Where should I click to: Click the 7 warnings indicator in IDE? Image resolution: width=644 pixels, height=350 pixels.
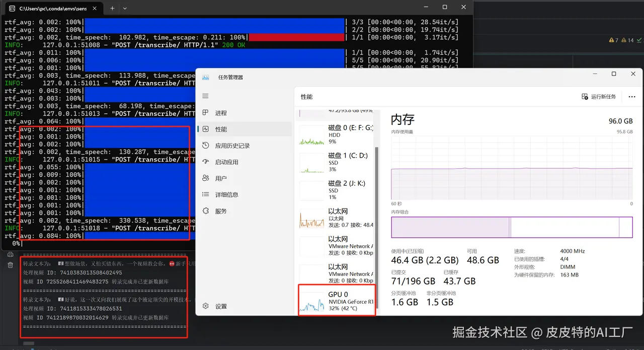(x=613, y=40)
